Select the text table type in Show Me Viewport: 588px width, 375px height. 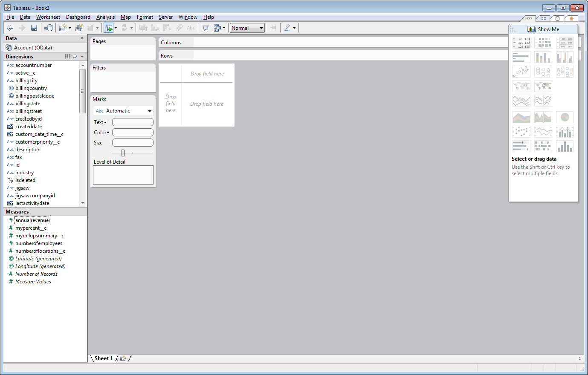coord(521,43)
